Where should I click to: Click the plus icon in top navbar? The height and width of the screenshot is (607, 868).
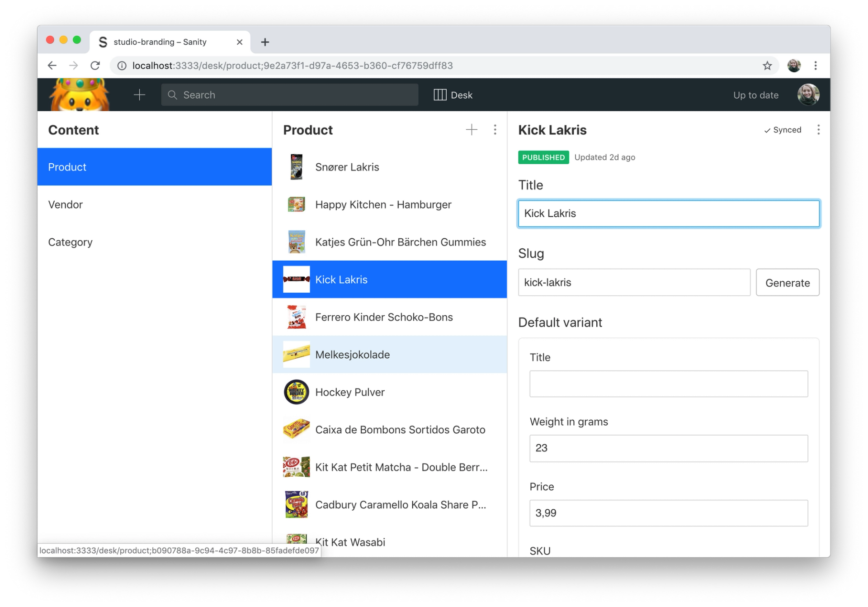(140, 95)
